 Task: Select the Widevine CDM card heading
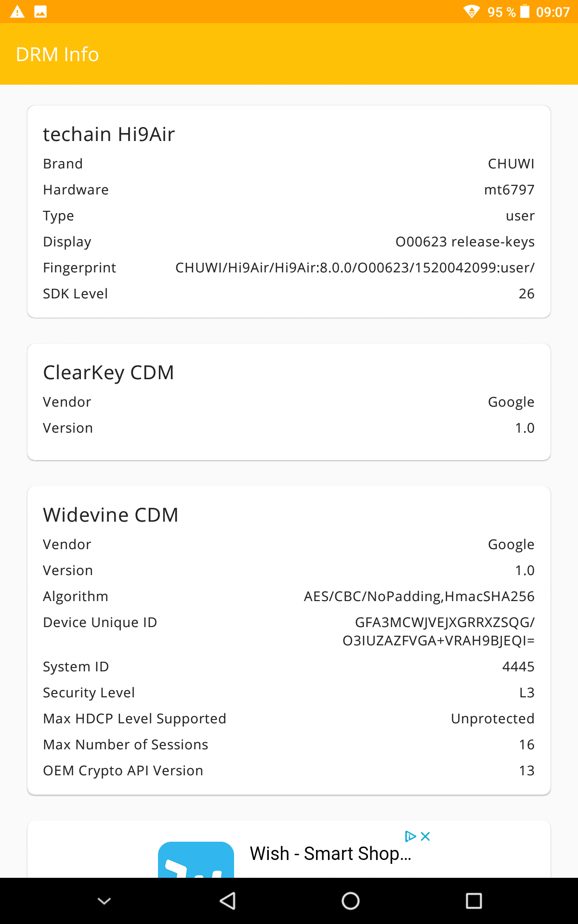111,515
